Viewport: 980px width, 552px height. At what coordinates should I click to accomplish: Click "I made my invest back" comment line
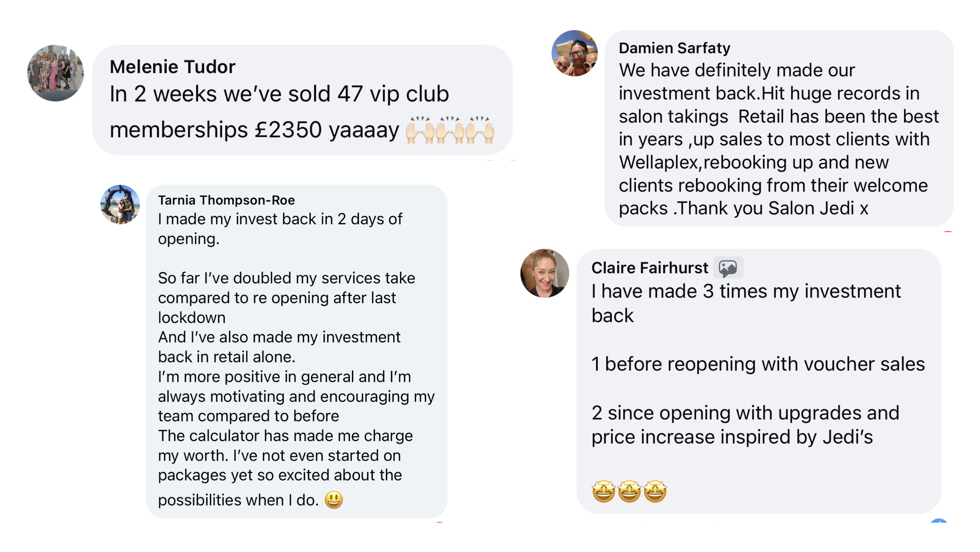pos(280,219)
